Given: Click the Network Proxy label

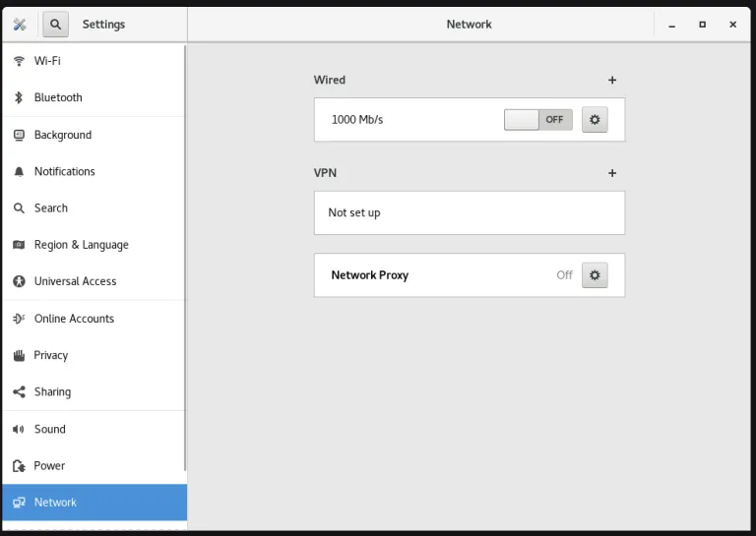Looking at the screenshot, I should (370, 275).
